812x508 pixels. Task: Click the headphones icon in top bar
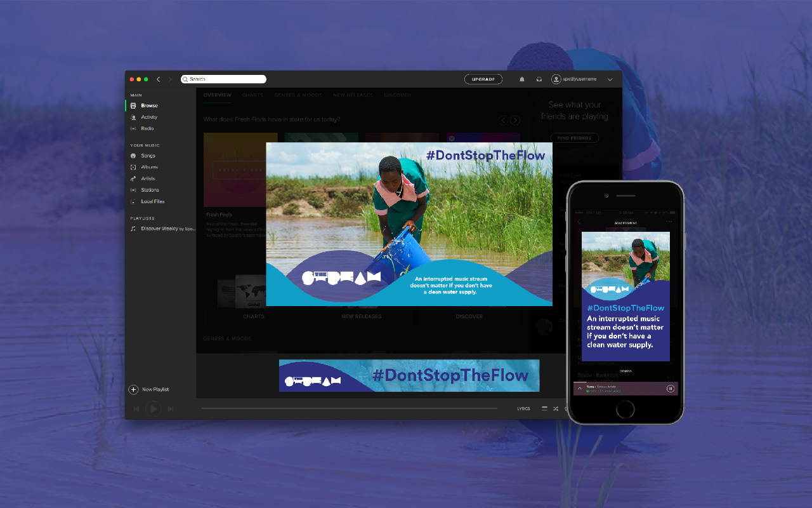(539, 79)
